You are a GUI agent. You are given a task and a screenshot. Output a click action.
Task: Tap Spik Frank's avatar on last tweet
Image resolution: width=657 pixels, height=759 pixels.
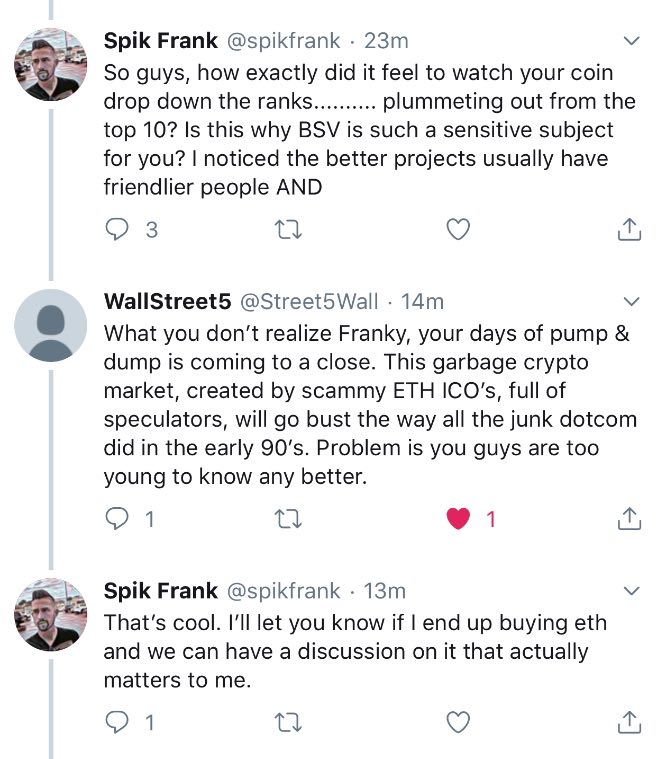[x=52, y=615]
